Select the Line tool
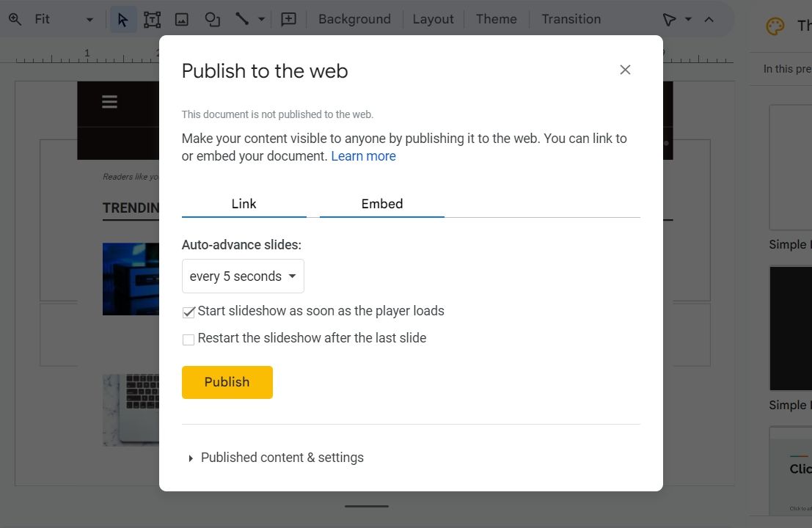The height and width of the screenshot is (528, 812). pos(242,19)
